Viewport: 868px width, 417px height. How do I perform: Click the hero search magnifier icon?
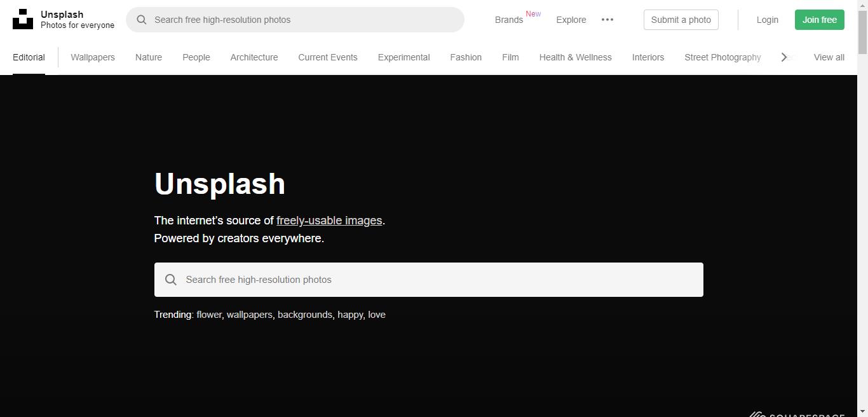click(171, 280)
